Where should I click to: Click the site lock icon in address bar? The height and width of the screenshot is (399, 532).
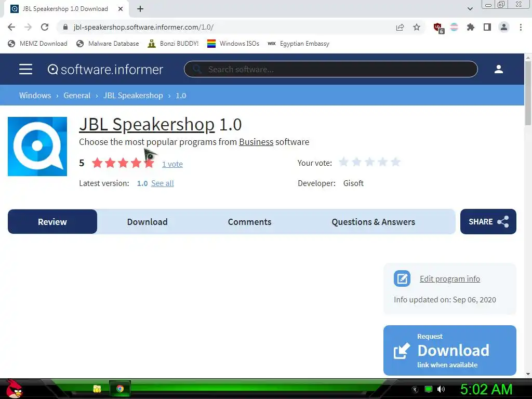[x=65, y=27]
